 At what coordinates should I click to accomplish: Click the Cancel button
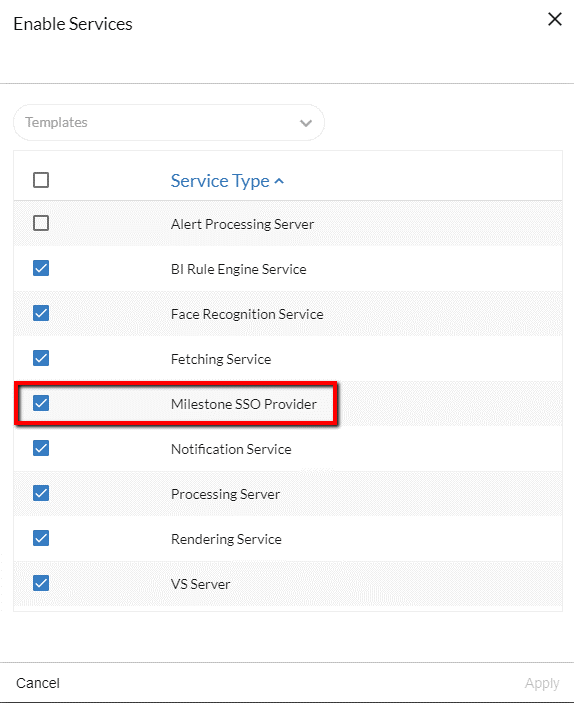[38, 683]
